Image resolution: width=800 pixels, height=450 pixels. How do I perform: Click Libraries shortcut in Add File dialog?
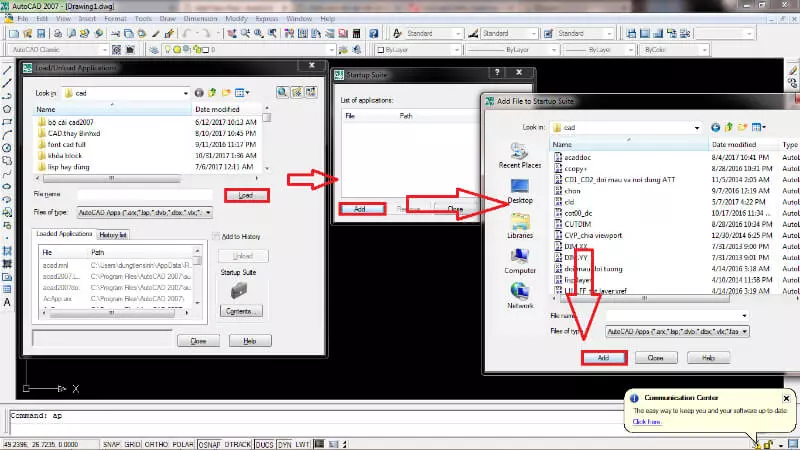[x=519, y=226]
